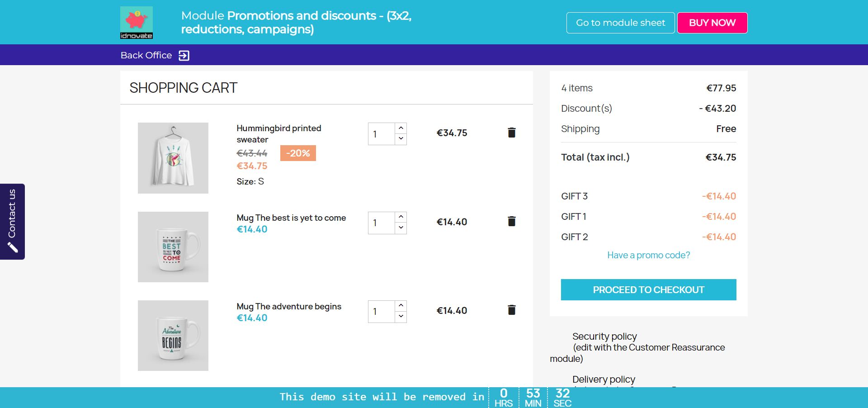Viewport: 868px width, 408px height.
Task: Increase quantity of Mug The adventure begins
Action: 401,306
